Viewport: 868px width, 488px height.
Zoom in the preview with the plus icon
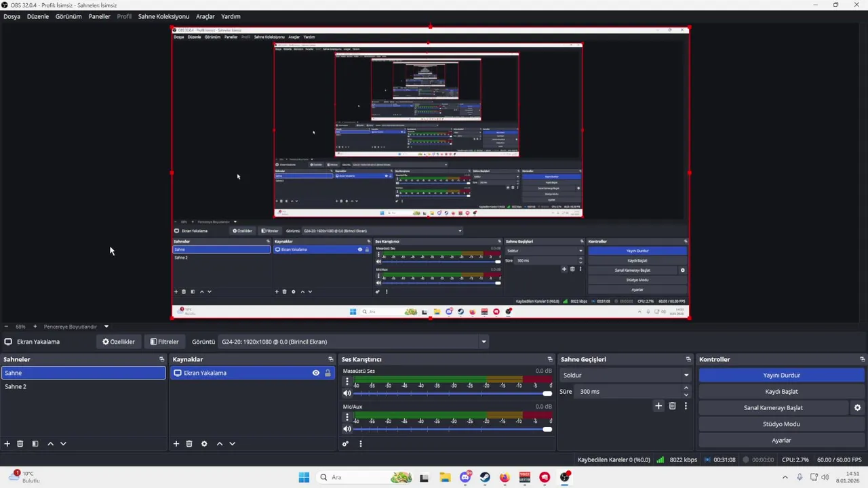[35, 327]
